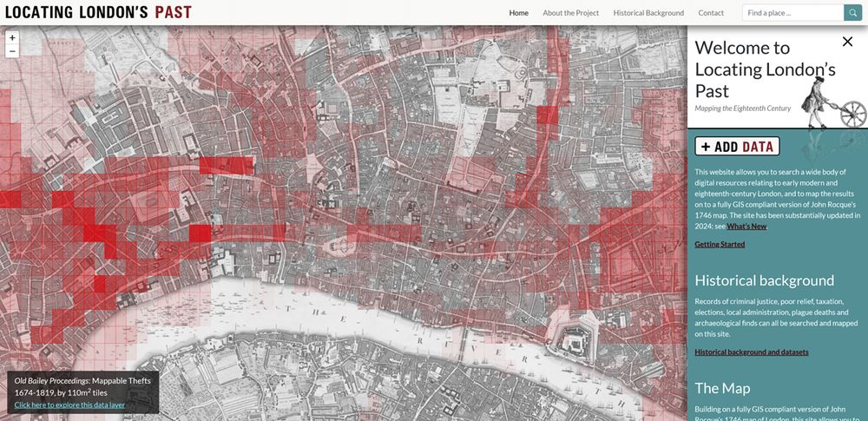Click the magnifier search button
The image size is (868, 421).
853,13
